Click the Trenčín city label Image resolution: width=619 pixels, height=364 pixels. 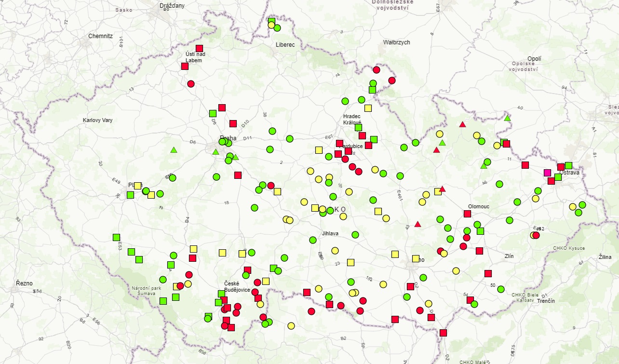tap(546, 301)
